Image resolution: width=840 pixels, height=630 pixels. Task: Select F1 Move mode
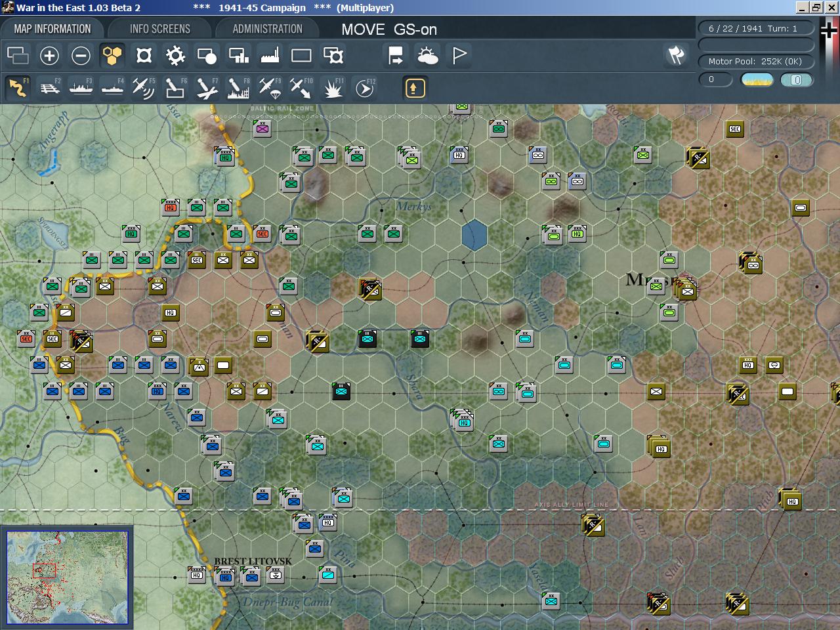[18, 88]
